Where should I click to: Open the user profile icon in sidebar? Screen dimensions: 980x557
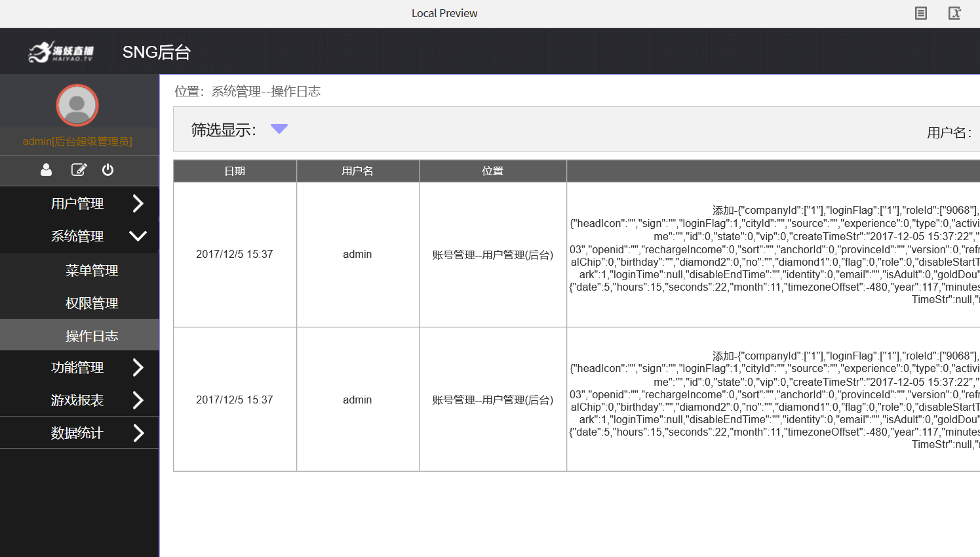coord(46,170)
